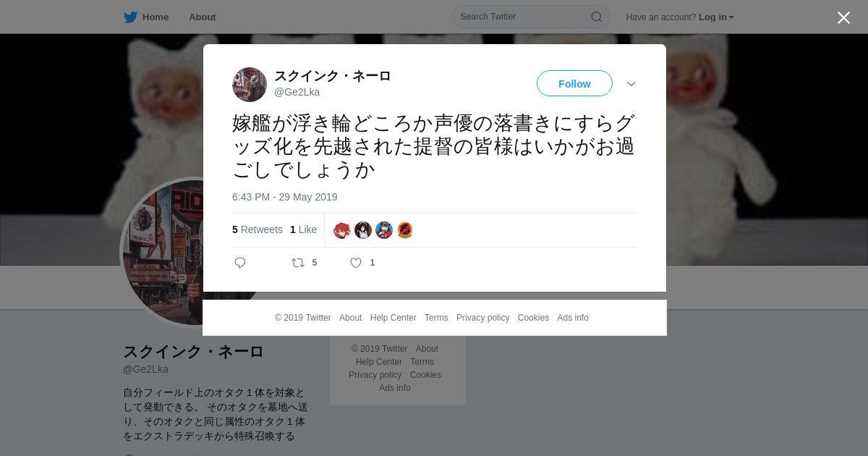Image resolution: width=868 pixels, height=456 pixels.
Task: View the 5 Retweets list
Action: click(258, 229)
